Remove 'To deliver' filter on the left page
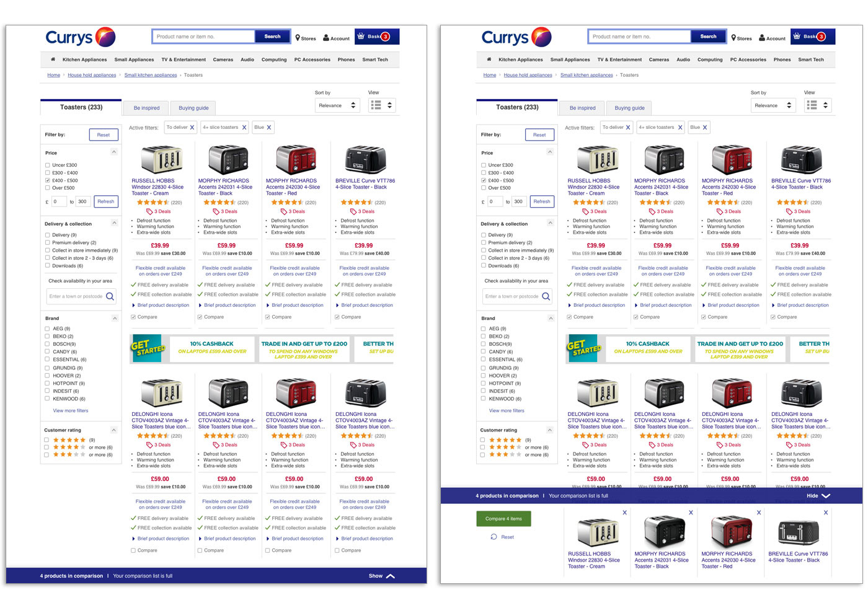Viewport: 868px width, 600px height. 192,128
